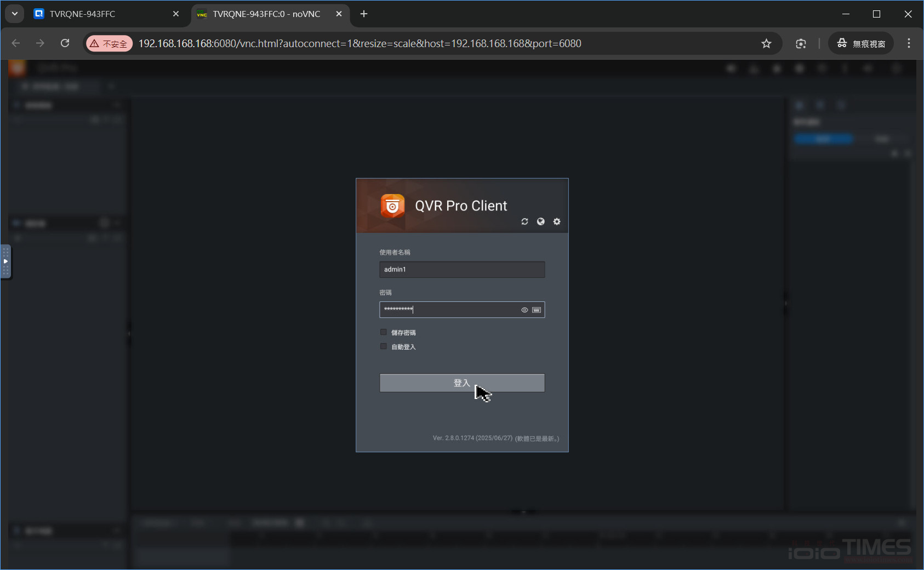This screenshot has width=924, height=570.
Task: Enable the '儲存密碼' checkbox
Action: (384, 332)
